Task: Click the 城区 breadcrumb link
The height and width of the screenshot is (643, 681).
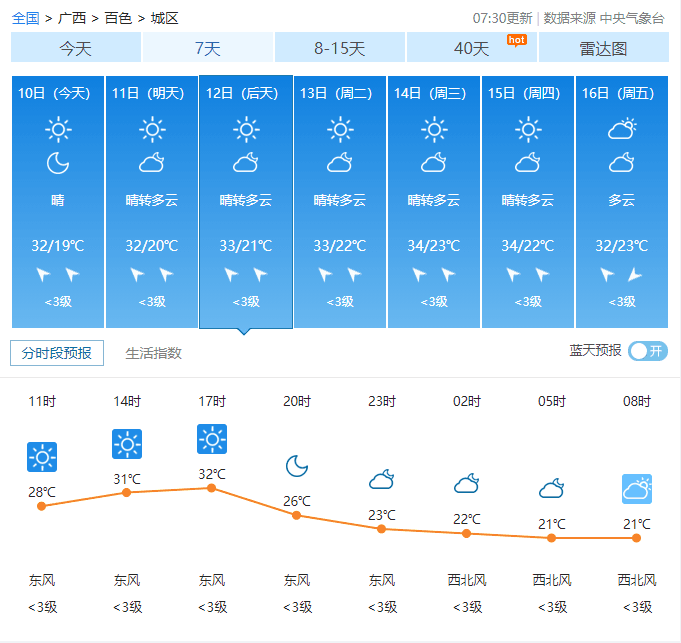Action: (x=165, y=18)
